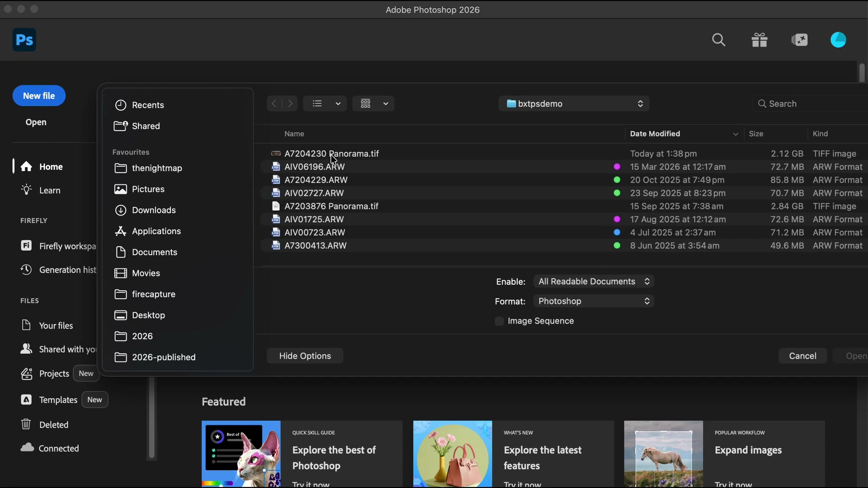Select Movies in Favourites list
The width and height of the screenshot is (868, 488).
pos(137,273)
